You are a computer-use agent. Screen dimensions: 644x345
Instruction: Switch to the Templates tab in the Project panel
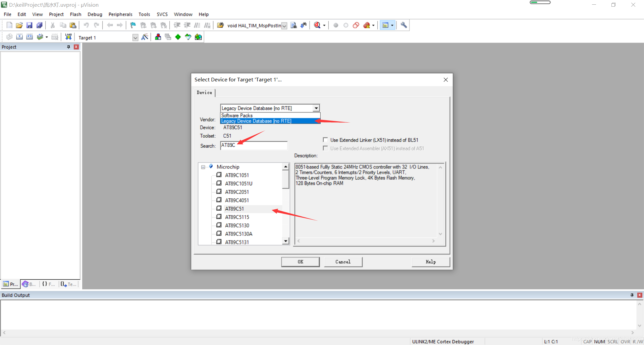69,284
